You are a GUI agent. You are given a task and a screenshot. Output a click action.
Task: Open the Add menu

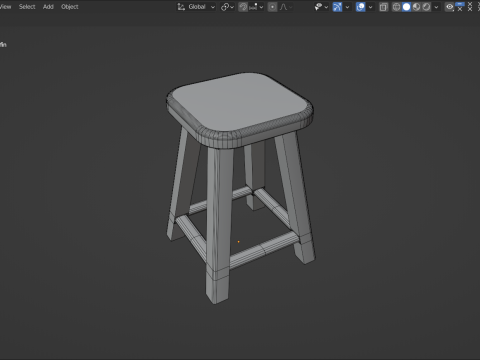coord(48,7)
